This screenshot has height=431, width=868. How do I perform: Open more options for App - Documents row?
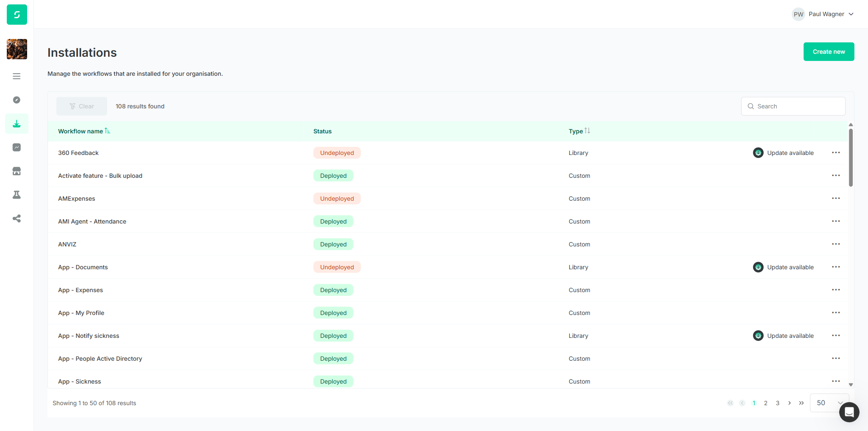coord(836,267)
